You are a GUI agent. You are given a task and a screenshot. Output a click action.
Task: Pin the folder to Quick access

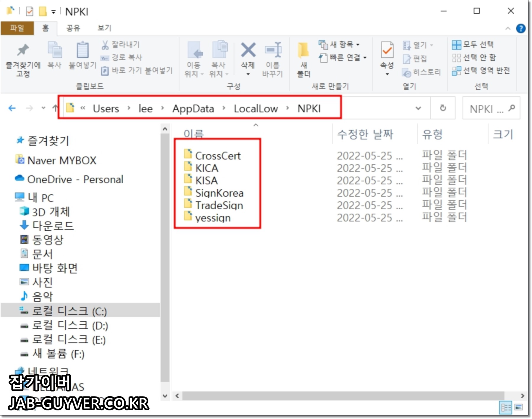(23, 60)
